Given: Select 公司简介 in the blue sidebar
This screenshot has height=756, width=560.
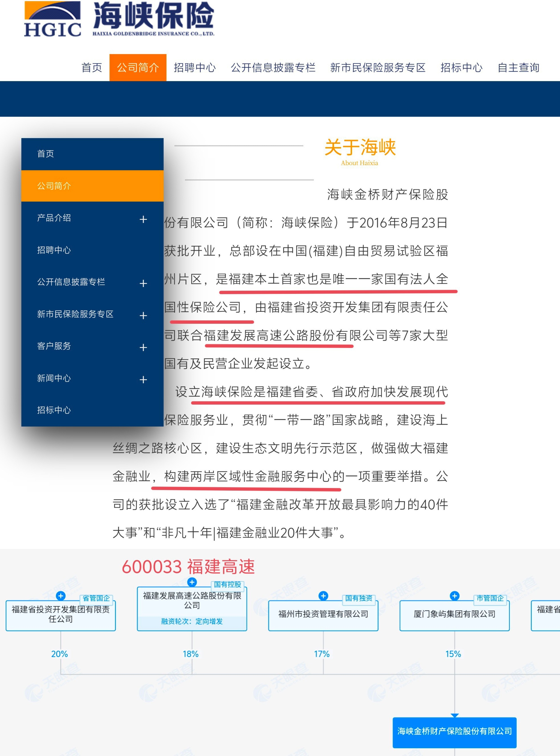Looking at the screenshot, I should [x=54, y=186].
